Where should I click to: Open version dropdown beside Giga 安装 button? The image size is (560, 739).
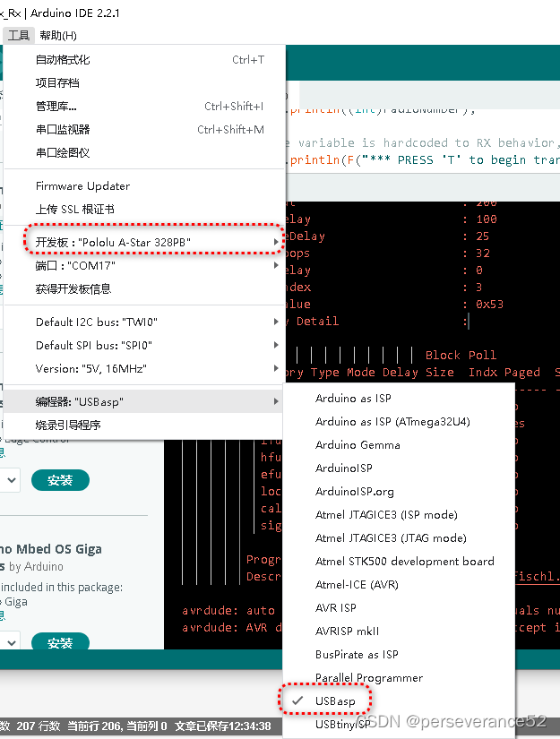[x=11, y=642]
